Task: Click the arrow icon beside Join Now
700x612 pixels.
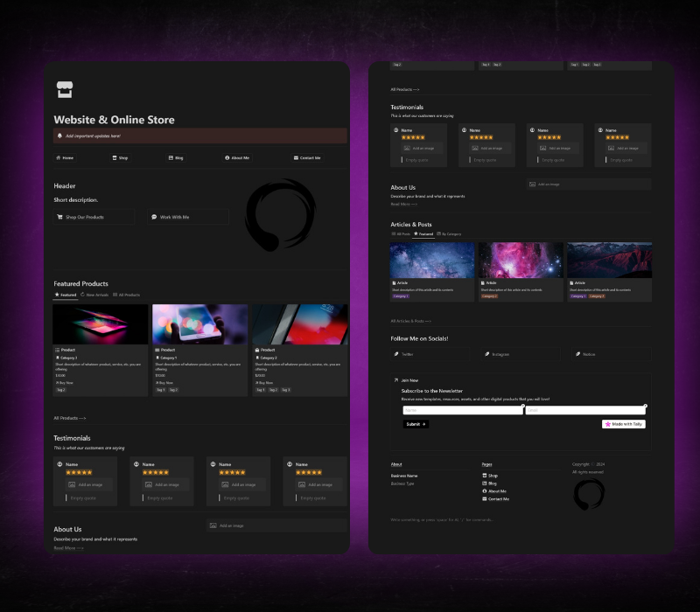Action: pyautogui.click(x=396, y=380)
